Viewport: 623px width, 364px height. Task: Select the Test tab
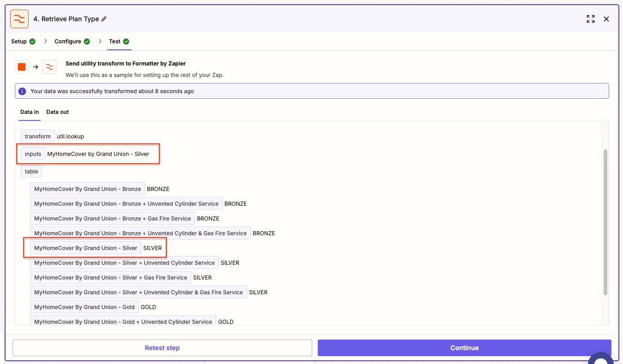(115, 42)
